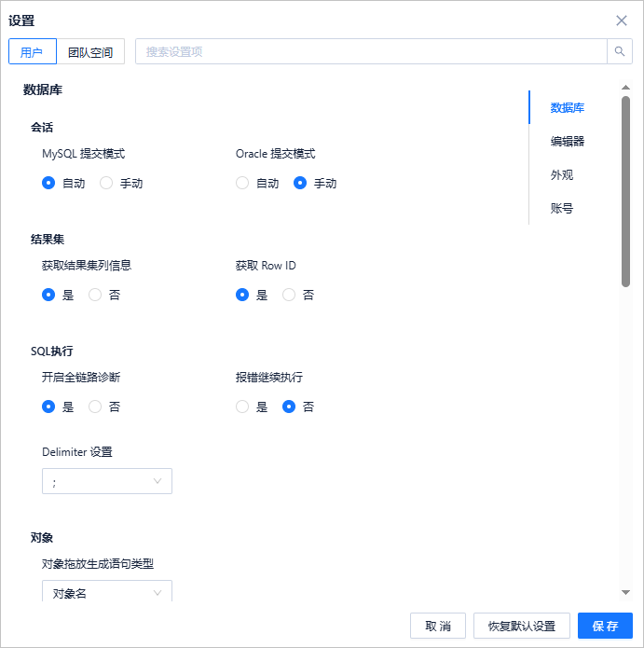Click the scrollbar down arrow

[625, 593]
